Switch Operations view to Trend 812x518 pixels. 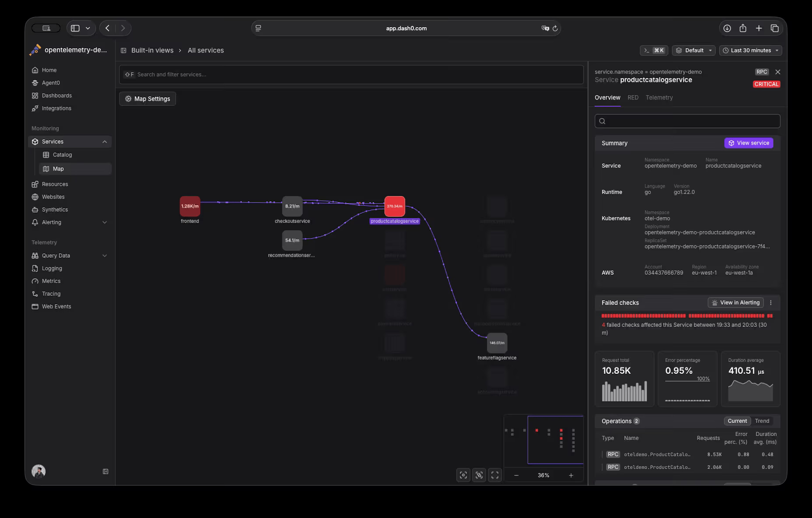point(762,421)
